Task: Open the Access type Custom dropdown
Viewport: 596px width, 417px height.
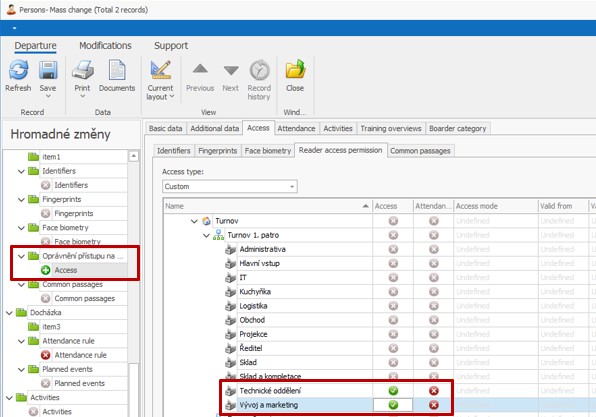Action: [x=292, y=187]
